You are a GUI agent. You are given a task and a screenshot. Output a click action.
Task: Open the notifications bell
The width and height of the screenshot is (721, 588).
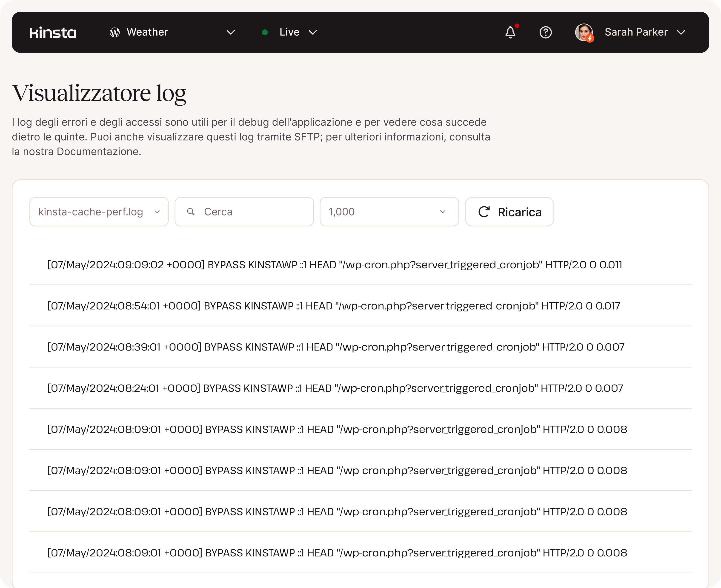point(510,33)
